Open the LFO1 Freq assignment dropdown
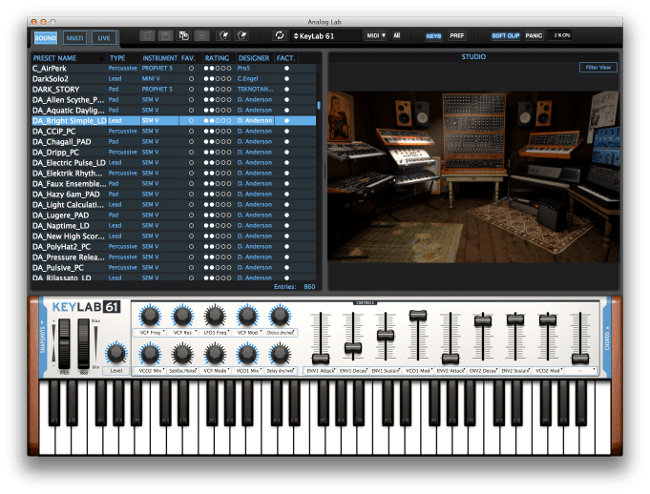The width and height of the screenshot is (650, 494). point(215,332)
